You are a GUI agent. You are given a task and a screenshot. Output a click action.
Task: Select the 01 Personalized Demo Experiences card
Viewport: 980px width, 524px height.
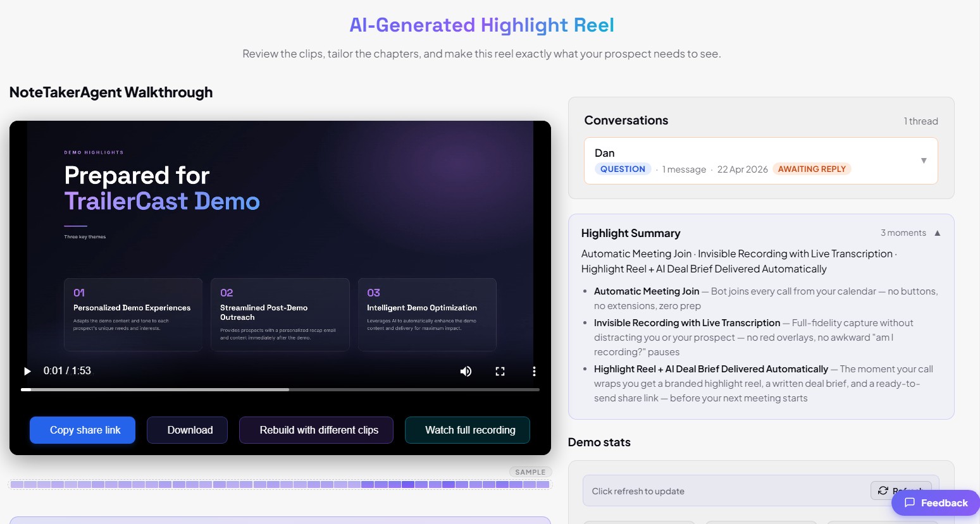pos(133,314)
